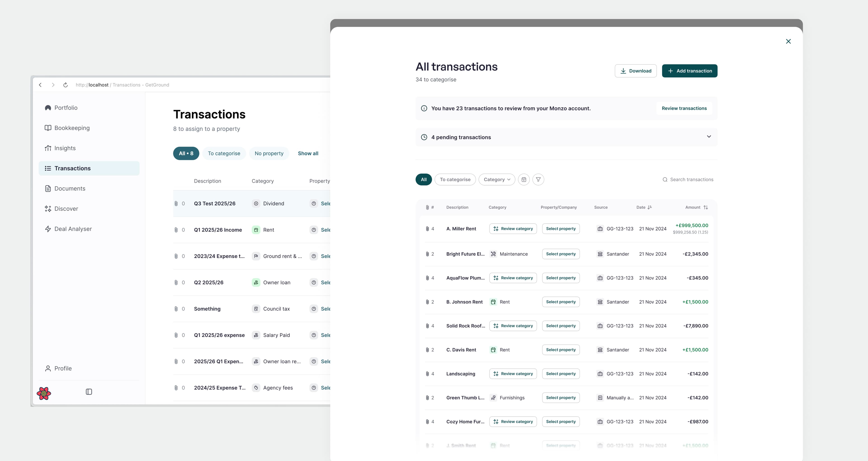Toggle the No property filter
The width and height of the screenshot is (868, 461).
point(269,153)
